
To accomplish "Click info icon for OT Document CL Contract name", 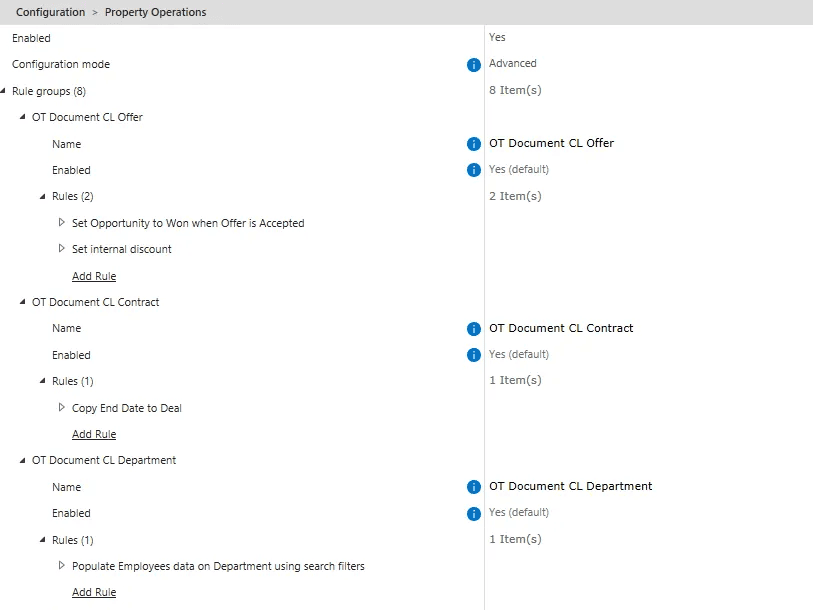I will [x=474, y=329].
